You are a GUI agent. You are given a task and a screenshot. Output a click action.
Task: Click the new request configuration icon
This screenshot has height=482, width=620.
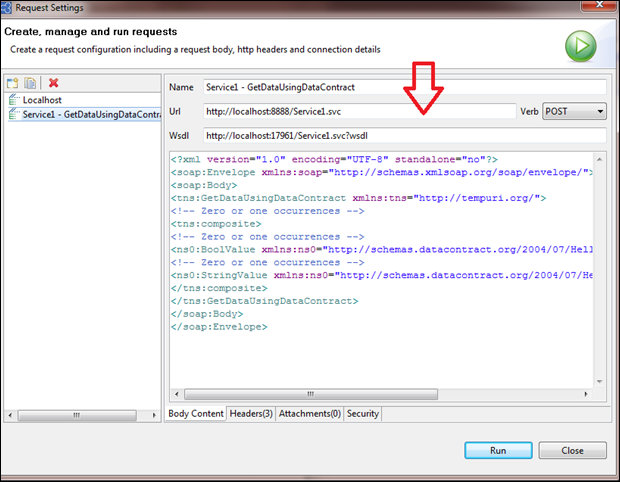point(13,83)
